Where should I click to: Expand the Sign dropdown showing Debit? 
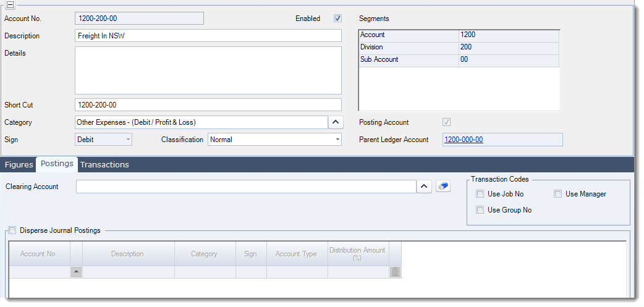tap(128, 140)
